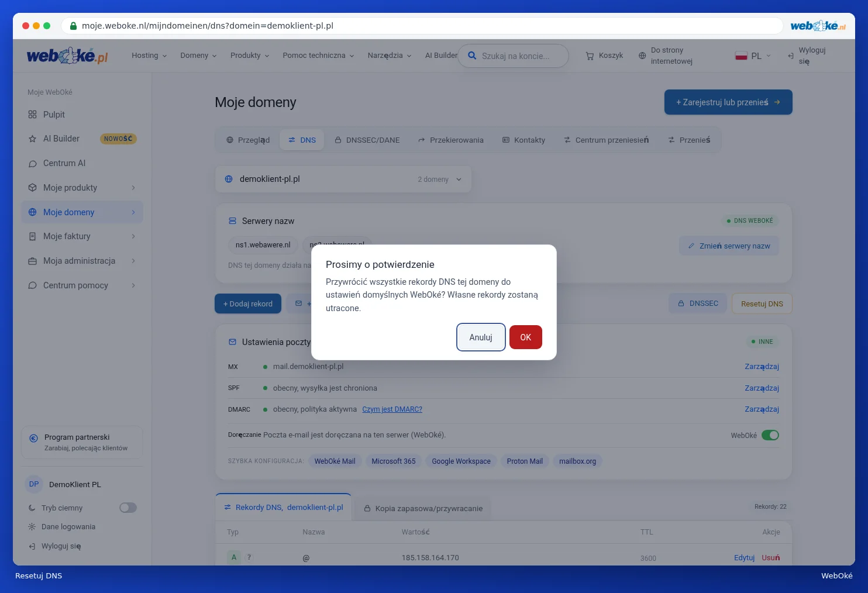The image size is (868, 593).
Task: Open the Centrum przeniesień tab
Action: pyautogui.click(x=606, y=140)
